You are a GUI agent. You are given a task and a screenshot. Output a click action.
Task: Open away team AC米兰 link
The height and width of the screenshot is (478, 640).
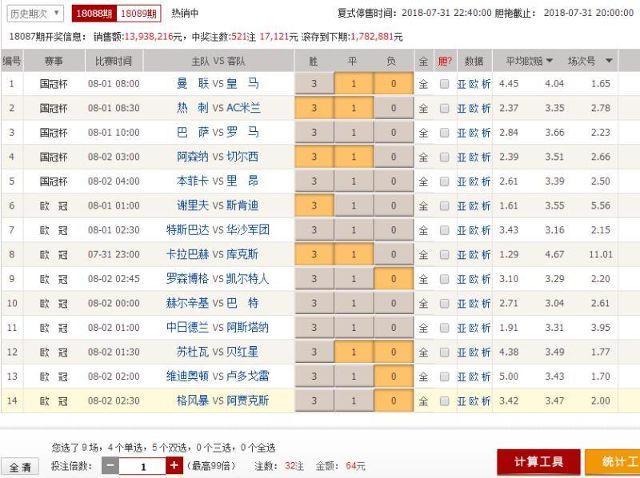(243, 108)
